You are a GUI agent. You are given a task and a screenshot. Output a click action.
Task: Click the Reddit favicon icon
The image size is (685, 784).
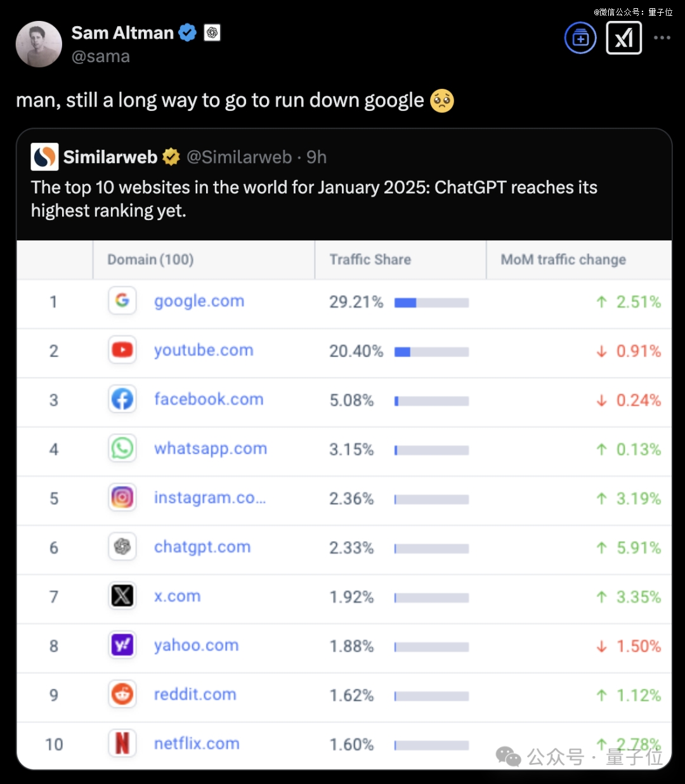pos(122,695)
